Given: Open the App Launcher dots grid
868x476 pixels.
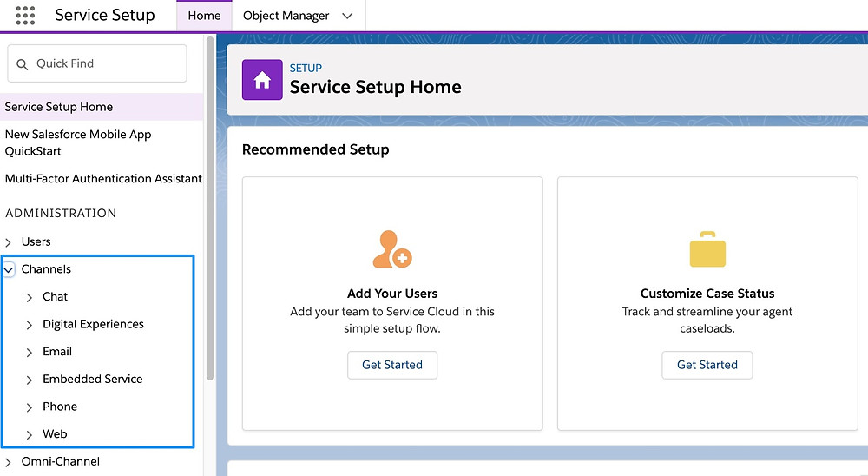Looking at the screenshot, I should (25, 16).
